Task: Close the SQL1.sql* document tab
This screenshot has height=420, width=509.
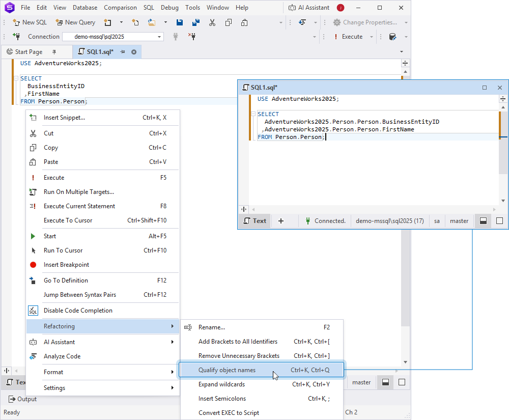Action: coord(134,52)
